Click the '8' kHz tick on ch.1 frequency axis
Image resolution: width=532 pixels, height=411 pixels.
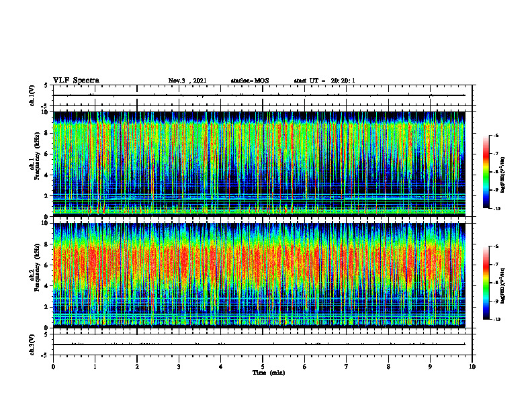47,133
